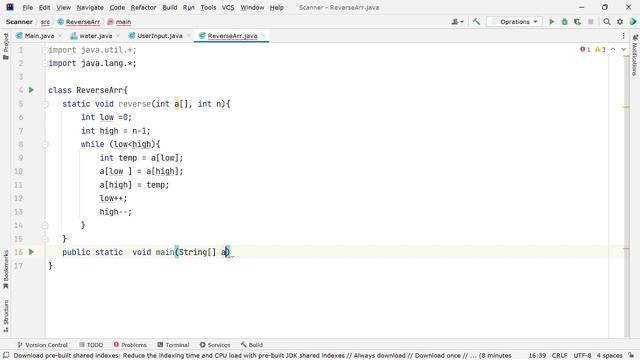The image size is (640, 360).
Task: Collapse the import block fold marker on line 1
Action: coord(45,50)
